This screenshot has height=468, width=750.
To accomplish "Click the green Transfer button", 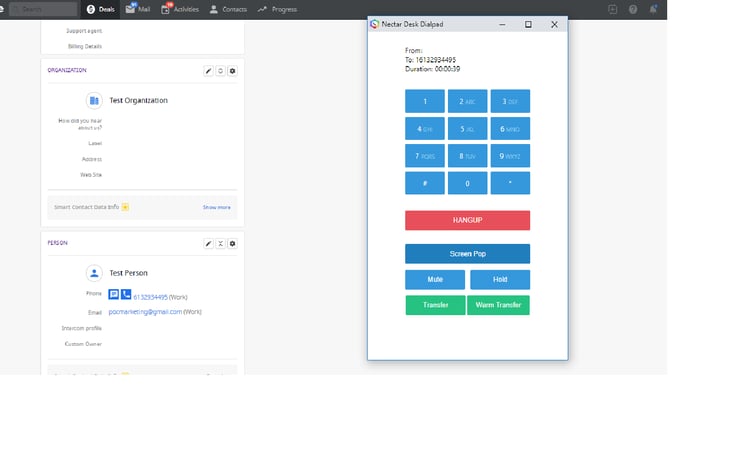I will tap(435, 305).
